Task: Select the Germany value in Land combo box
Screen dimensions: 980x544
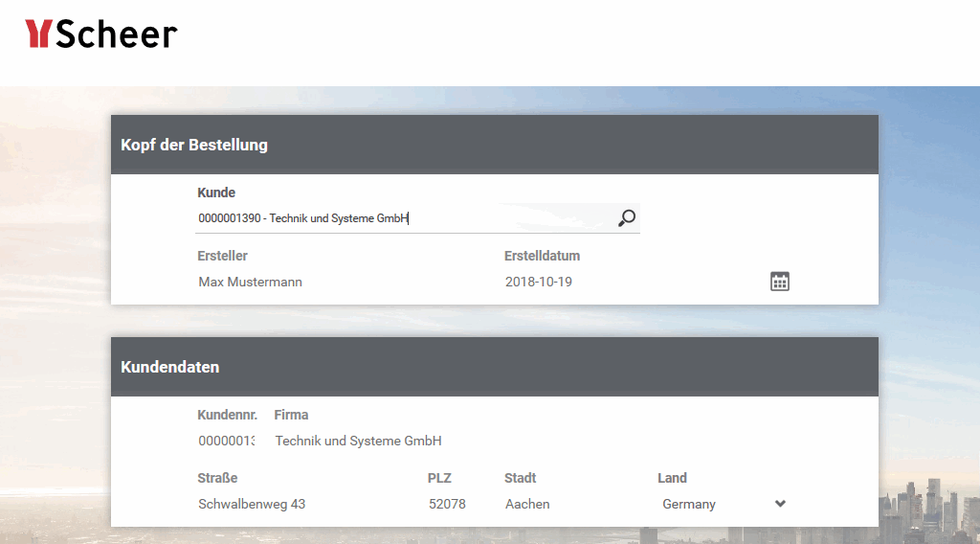Action: pyautogui.click(x=689, y=504)
